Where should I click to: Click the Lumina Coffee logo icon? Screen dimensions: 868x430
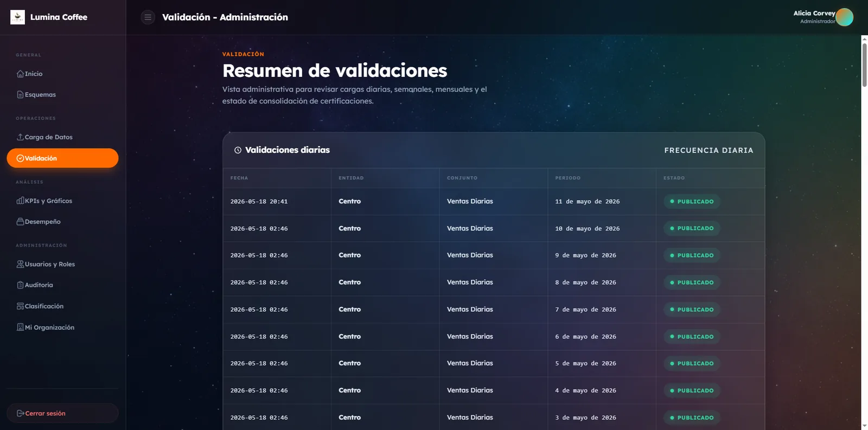17,17
